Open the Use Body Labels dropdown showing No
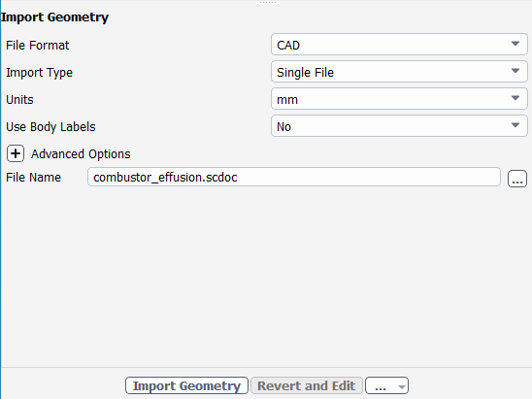 [399, 126]
